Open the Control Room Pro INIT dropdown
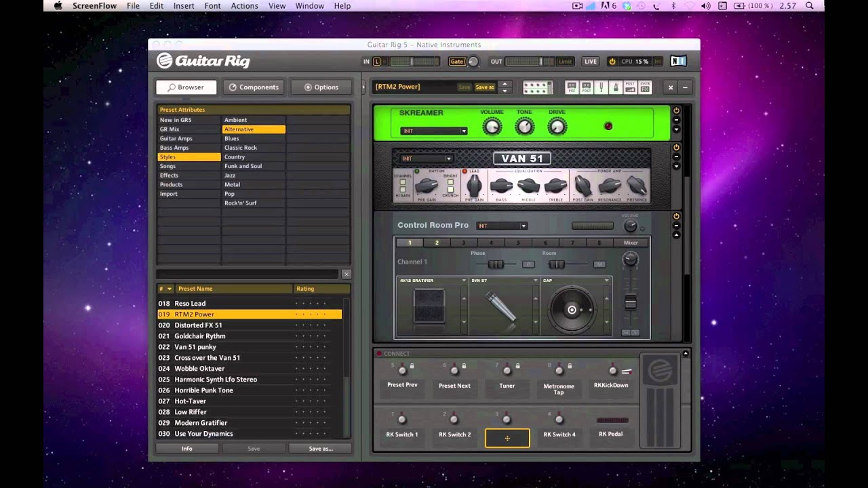This screenshot has width=868, height=488. click(x=502, y=226)
